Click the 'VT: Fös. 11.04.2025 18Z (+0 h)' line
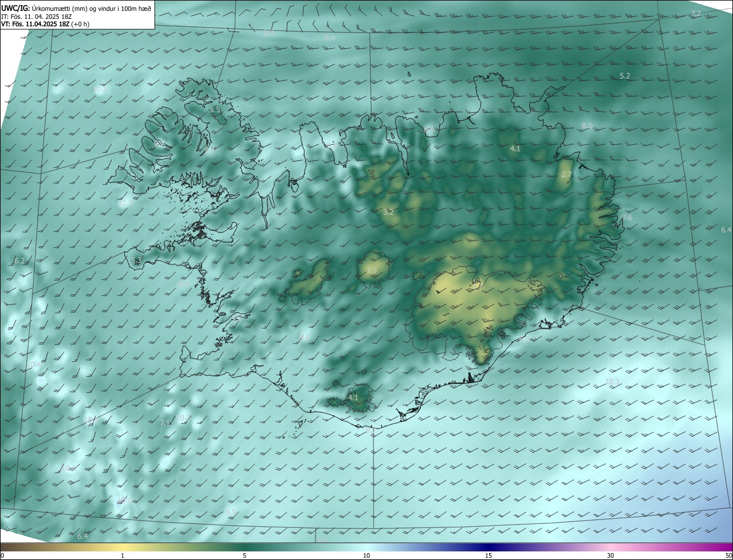733x560 pixels. pyautogui.click(x=45, y=24)
